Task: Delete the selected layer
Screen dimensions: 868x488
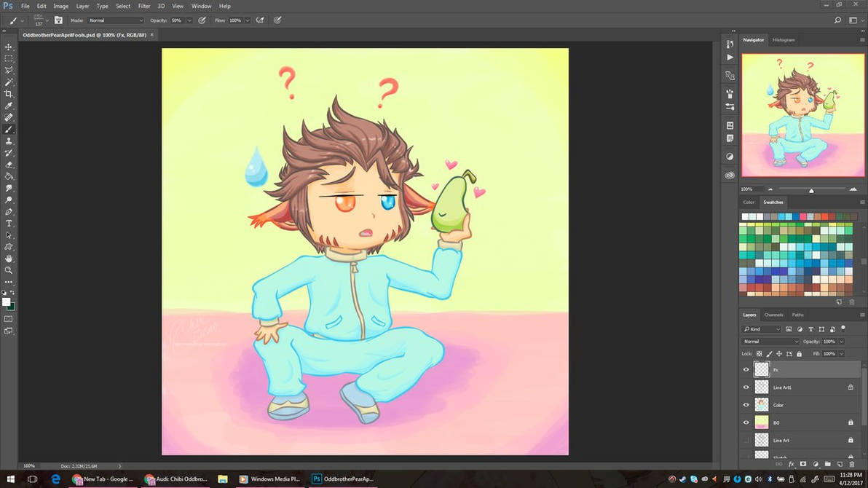Action: 852,464
